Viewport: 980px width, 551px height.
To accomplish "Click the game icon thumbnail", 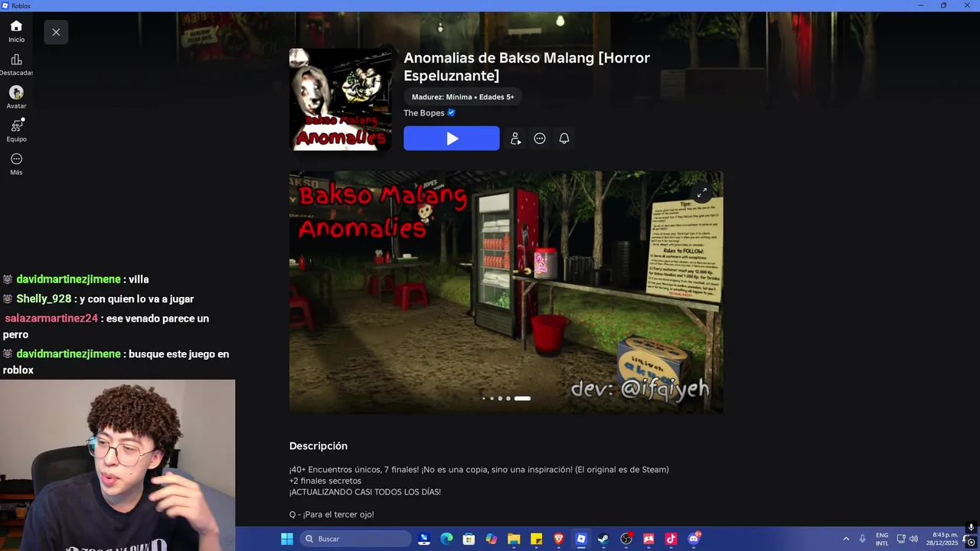I will (341, 99).
